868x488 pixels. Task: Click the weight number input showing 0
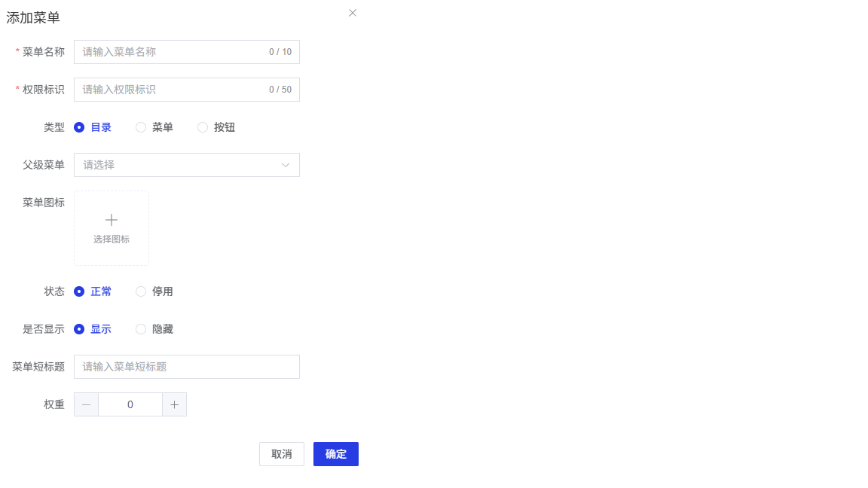pos(130,404)
